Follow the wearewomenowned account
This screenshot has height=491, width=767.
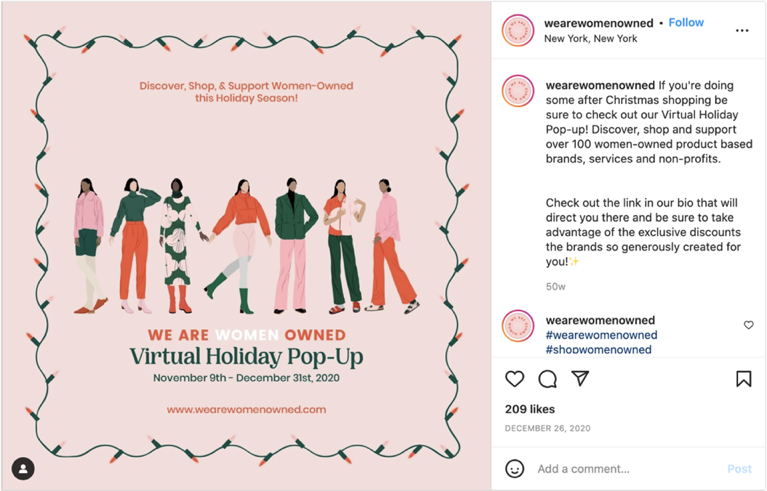(686, 22)
